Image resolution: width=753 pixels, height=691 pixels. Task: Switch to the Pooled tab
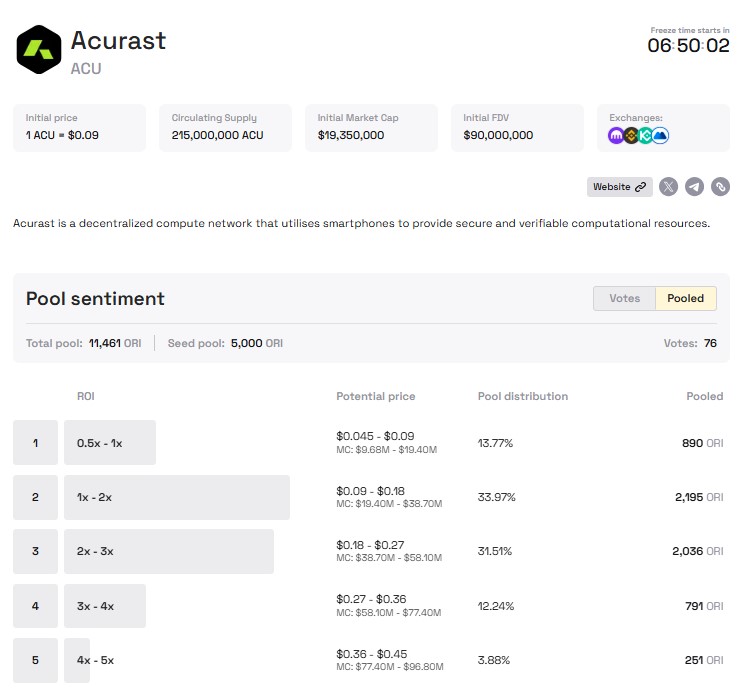pyautogui.click(x=686, y=298)
